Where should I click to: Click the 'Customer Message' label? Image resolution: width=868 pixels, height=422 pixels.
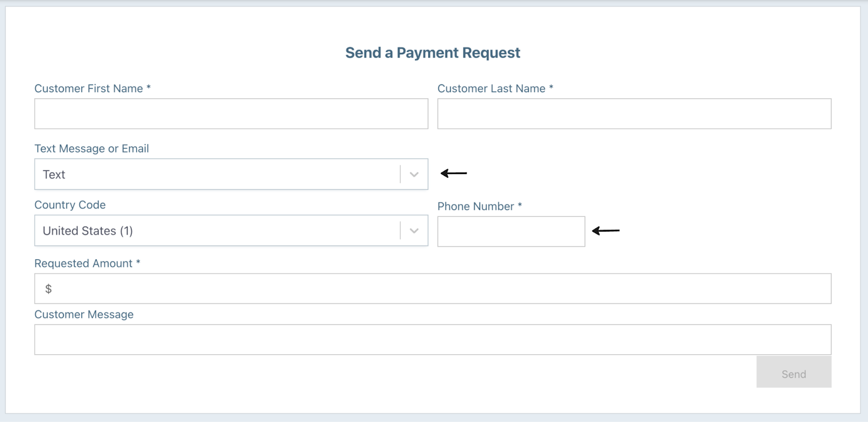tap(84, 315)
